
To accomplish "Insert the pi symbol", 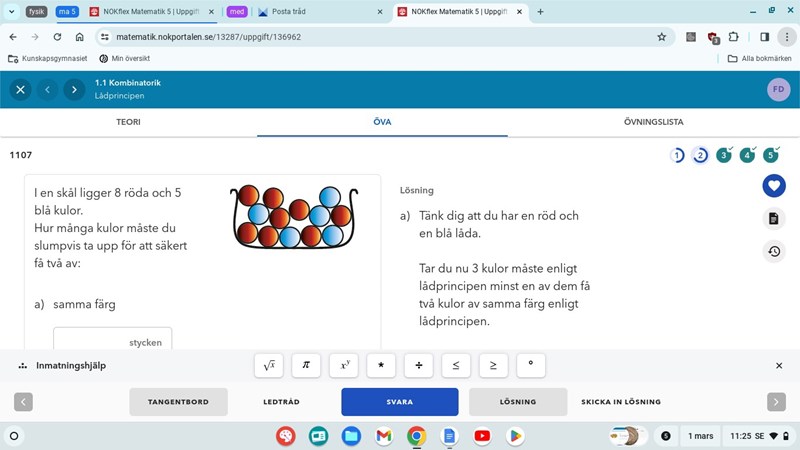I will click(306, 366).
